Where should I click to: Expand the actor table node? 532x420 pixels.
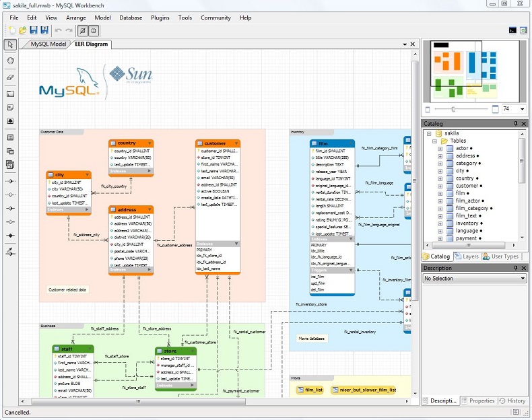coord(440,149)
